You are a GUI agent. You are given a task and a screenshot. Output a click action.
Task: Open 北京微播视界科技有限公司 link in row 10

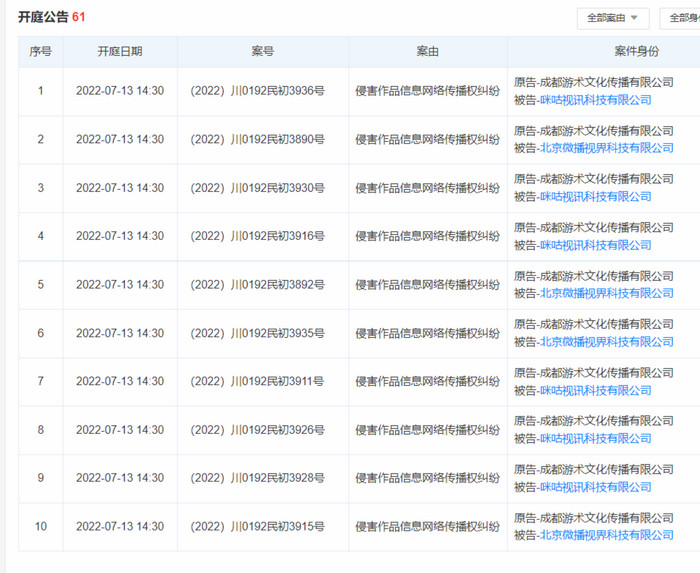[607, 535]
